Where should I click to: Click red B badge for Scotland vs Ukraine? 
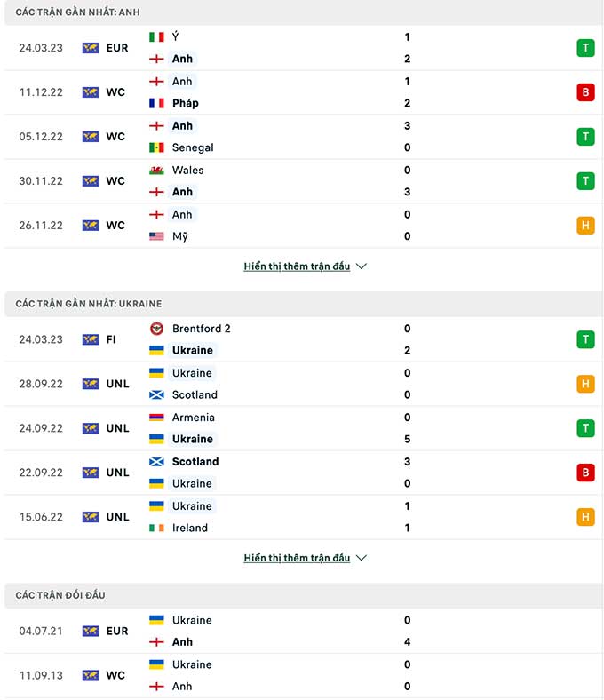click(585, 473)
